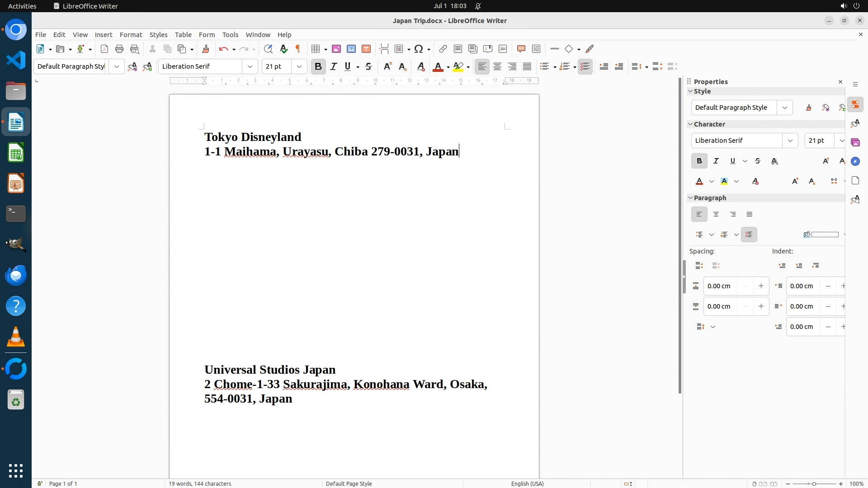The image size is (868, 488).
Task: Click the Insert Hyperlink icon
Action: tap(443, 49)
